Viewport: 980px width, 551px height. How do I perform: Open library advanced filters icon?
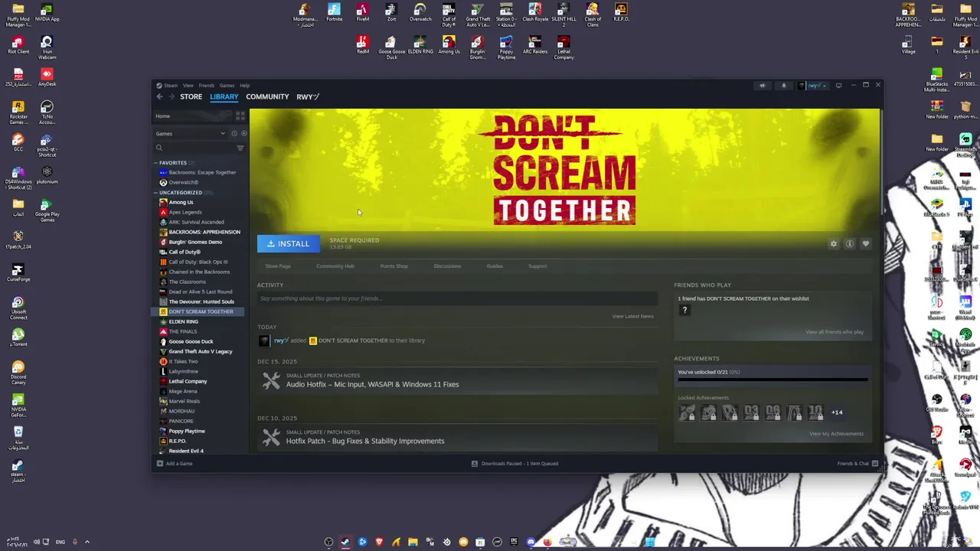(240, 148)
